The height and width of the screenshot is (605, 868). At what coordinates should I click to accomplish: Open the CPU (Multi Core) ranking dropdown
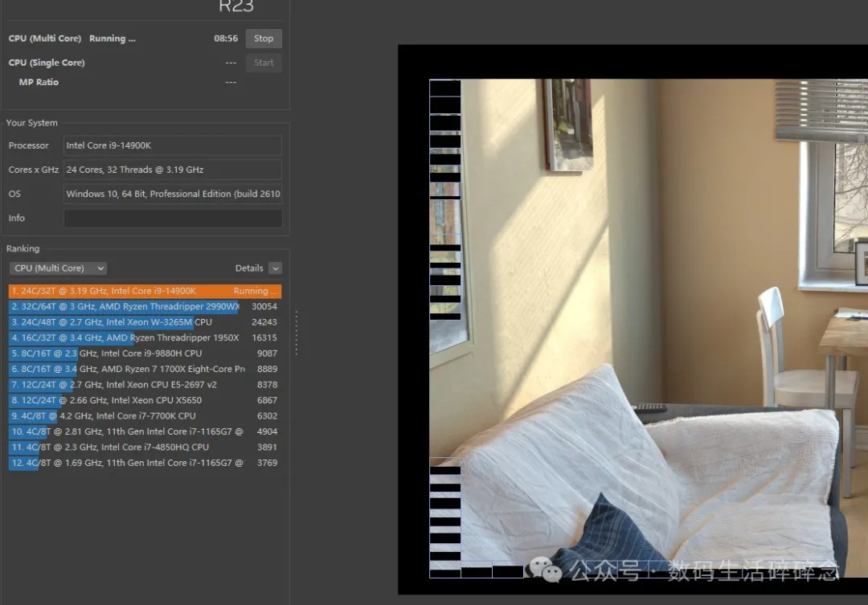pyautogui.click(x=58, y=268)
